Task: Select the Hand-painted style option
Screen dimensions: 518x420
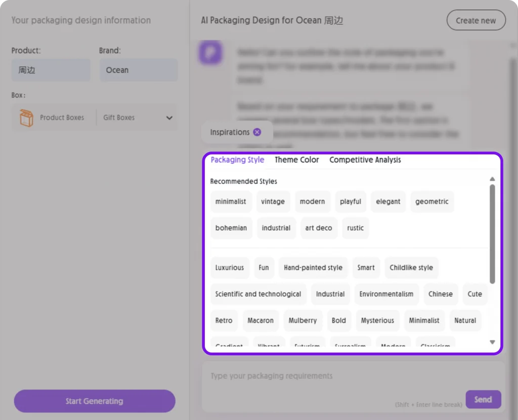Action: 313,268
